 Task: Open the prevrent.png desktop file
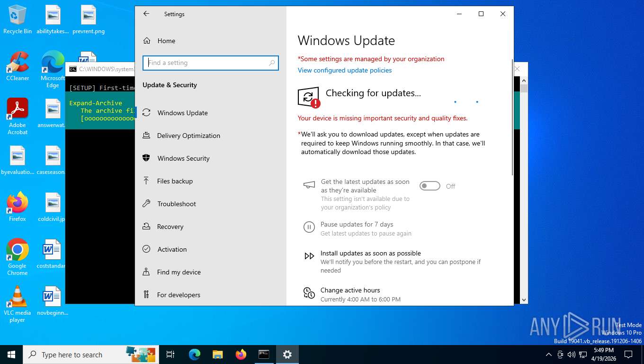(89, 19)
